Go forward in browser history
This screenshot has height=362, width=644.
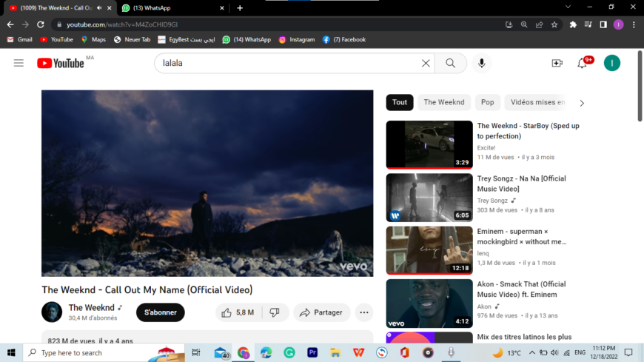coord(25,24)
